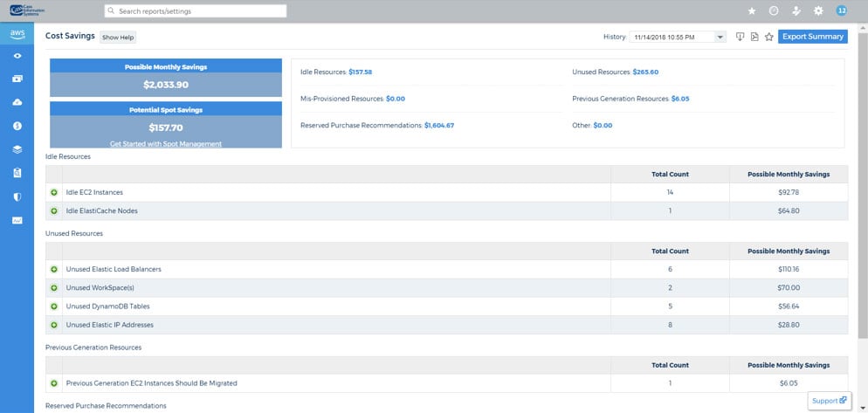Open Unused Resources $265.60 link
The height and width of the screenshot is (413, 868).
click(x=645, y=72)
